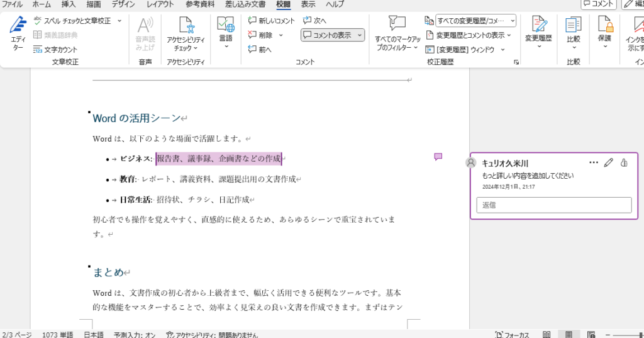Click 音声読み上げ read aloud

tap(145, 34)
